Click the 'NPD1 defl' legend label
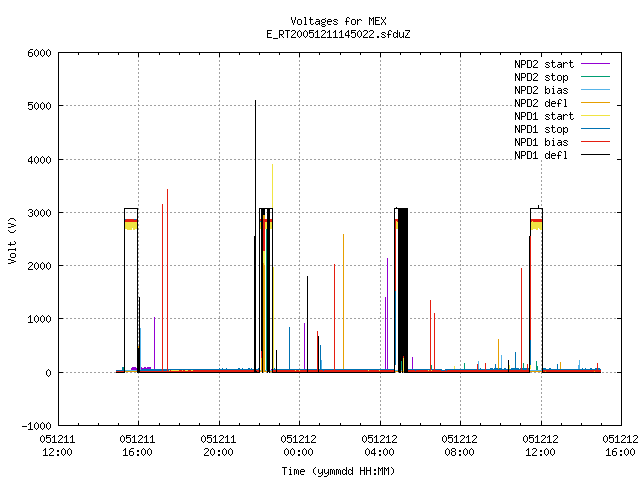Viewport: 640px width, 480px height. (x=541, y=156)
